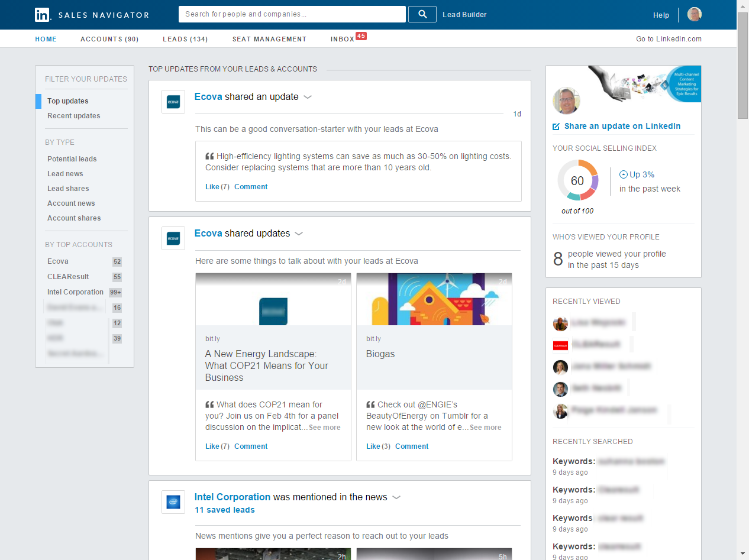
Task: Filter updates by Potential leads
Action: pyautogui.click(x=72, y=159)
